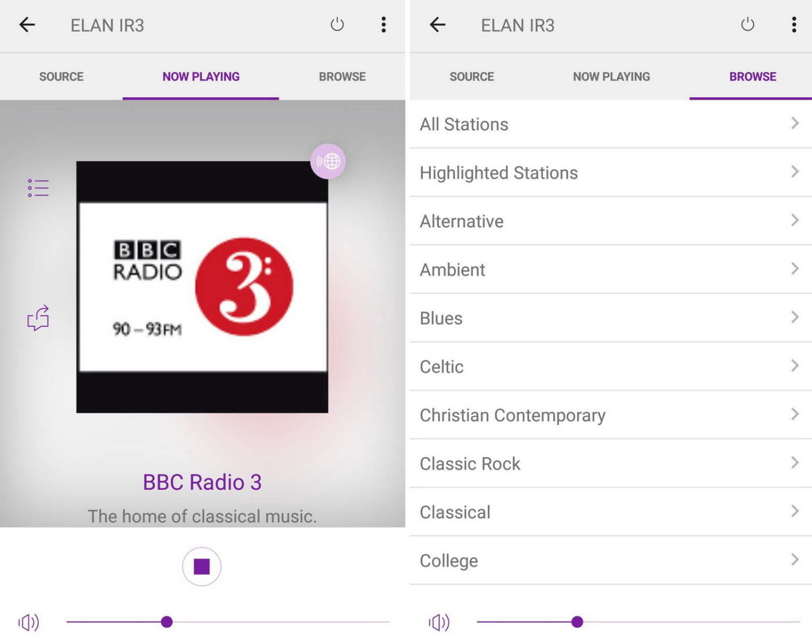Tap the BBC Radio 3 station title
Viewport: 812px width, 644px height.
(202, 482)
